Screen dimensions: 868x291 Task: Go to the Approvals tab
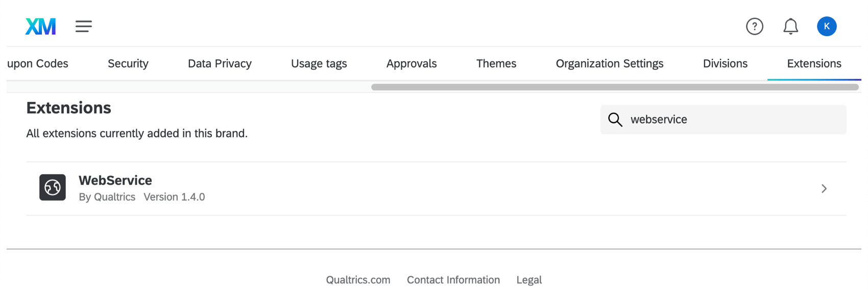411,64
